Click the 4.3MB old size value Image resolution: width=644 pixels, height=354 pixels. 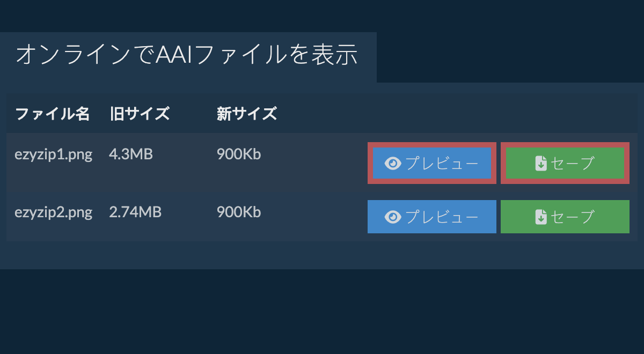(131, 155)
